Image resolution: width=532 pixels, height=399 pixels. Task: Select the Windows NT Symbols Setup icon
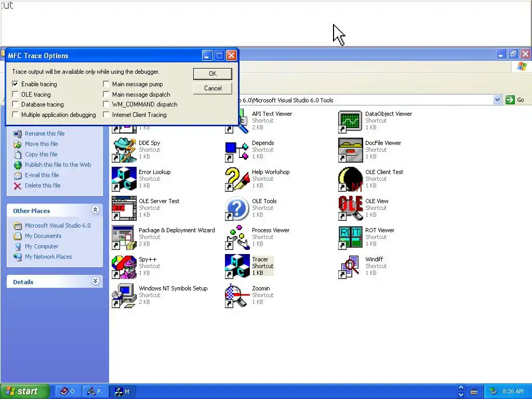click(124, 296)
